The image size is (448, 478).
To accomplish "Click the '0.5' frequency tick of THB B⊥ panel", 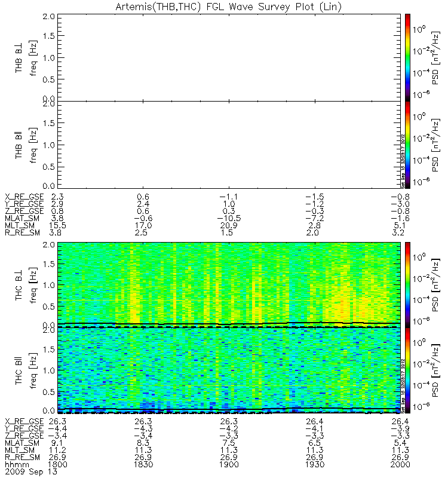I will 48,79.
